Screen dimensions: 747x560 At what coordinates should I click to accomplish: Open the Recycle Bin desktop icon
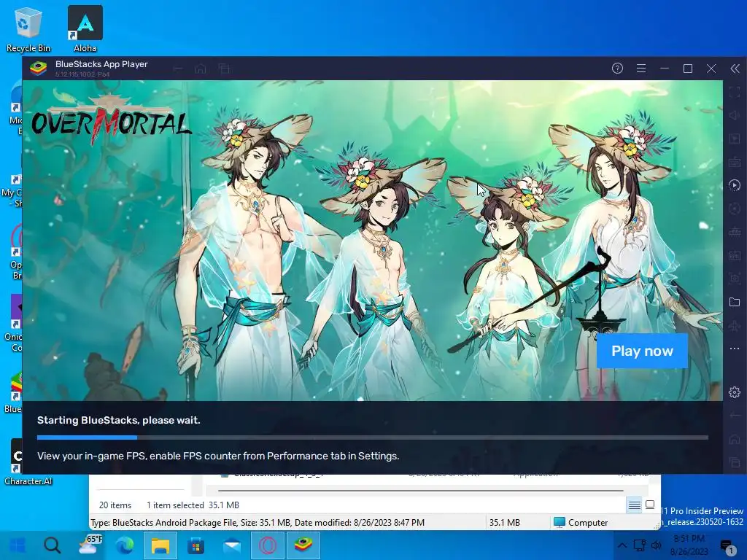[x=28, y=29]
